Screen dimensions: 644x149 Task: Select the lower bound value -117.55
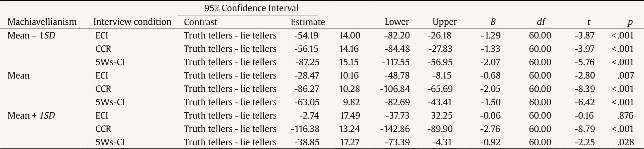[x=396, y=62]
